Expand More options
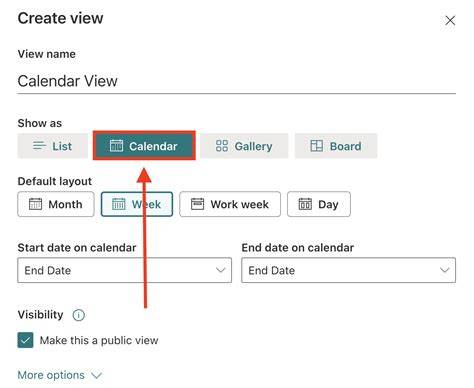This screenshot has height=388, width=474. coord(59,375)
